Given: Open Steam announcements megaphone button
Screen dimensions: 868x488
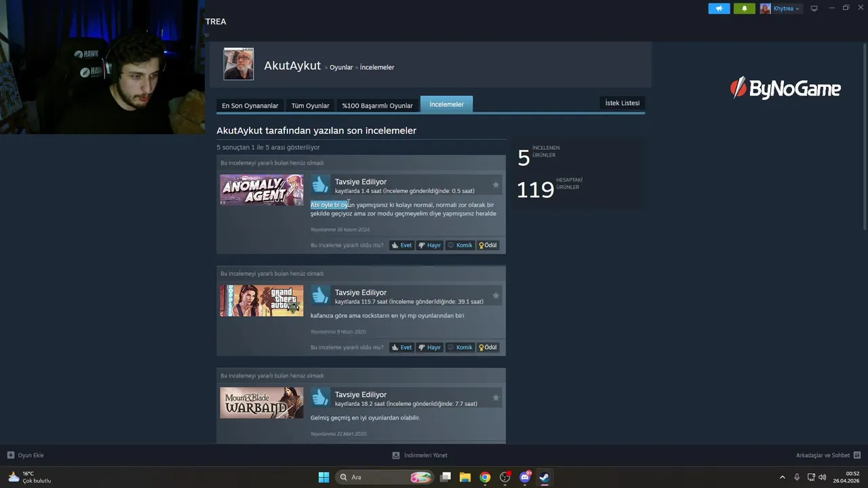Looking at the screenshot, I should (719, 9).
